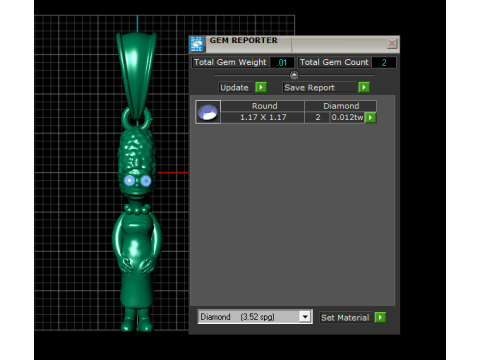Click the Save Report label
Viewport: 480px width, 360px height.
(x=319, y=87)
